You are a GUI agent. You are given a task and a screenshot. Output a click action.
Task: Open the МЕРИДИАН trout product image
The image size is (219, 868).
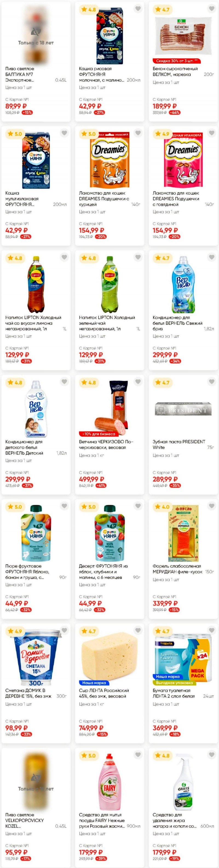click(x=183, y=533)
